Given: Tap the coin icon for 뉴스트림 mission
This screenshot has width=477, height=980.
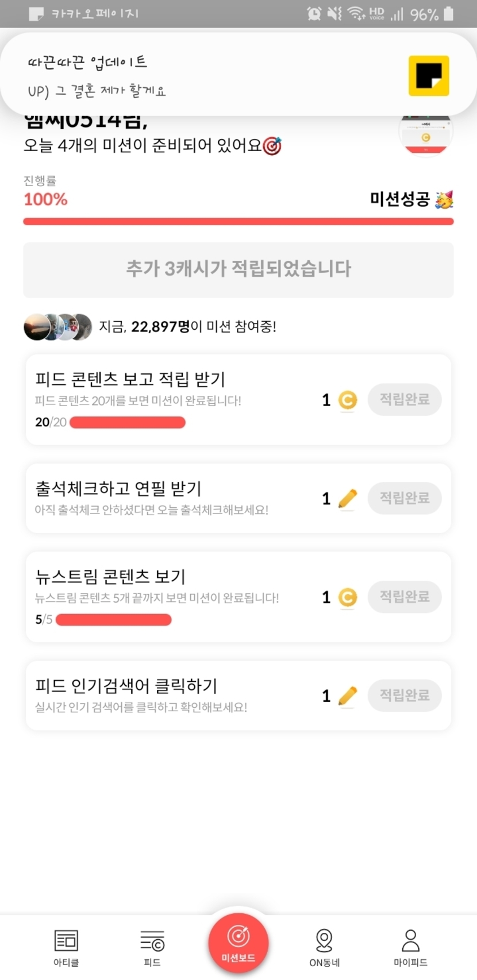Looking at the screenshot, I should point(347,597).
